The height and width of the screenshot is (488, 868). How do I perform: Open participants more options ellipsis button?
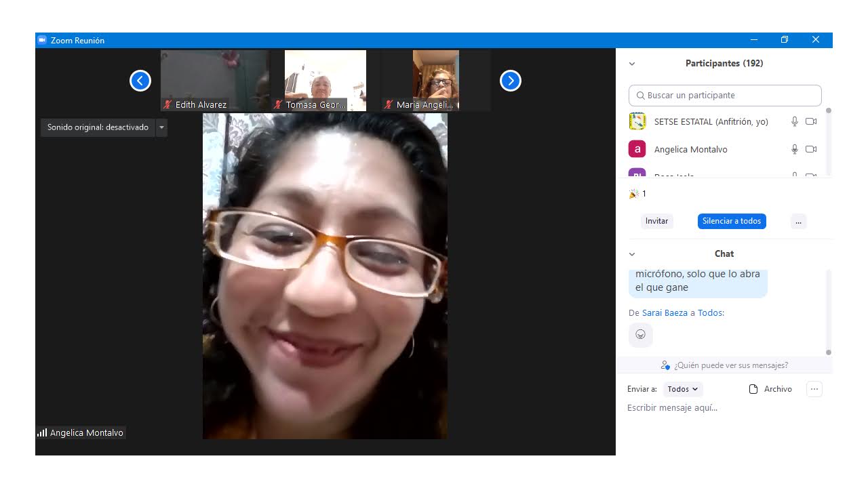798,221
